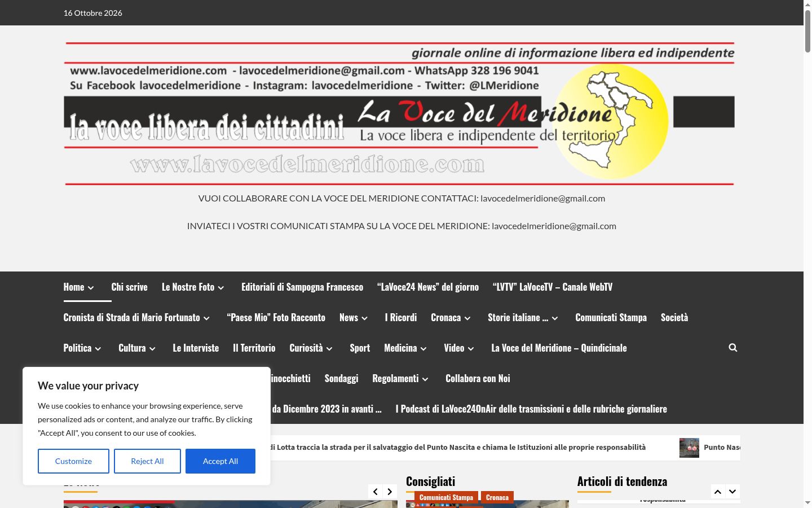Screen dimensions: 812x508
Task: Open Editoriali di Sampogna Francesco
Action: [x=302, y=287]
